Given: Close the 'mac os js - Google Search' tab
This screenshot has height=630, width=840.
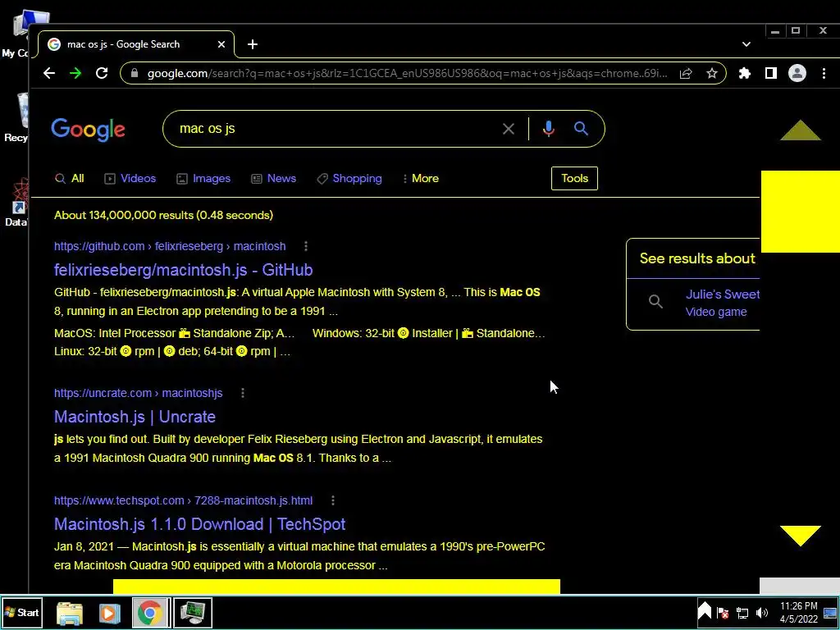Looking at the screenshot, I should point(221,44).
